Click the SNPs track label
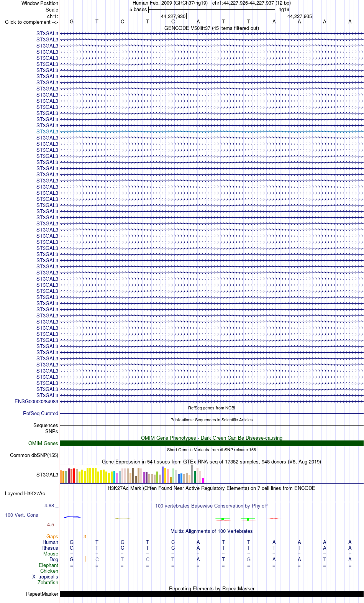Image resolution: width=364 pixels, height=603 pixels. click(51, 431)
